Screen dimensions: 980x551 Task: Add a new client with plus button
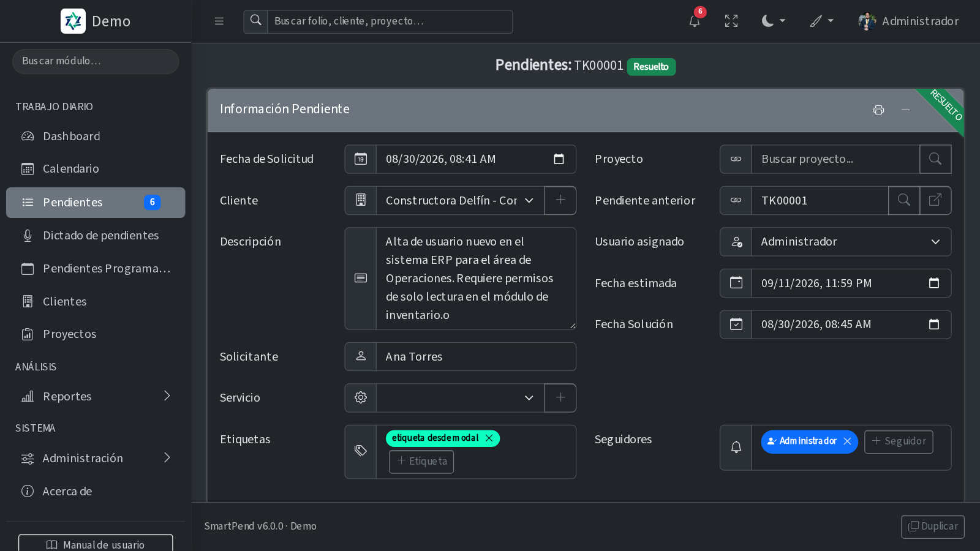click(560, 201)
